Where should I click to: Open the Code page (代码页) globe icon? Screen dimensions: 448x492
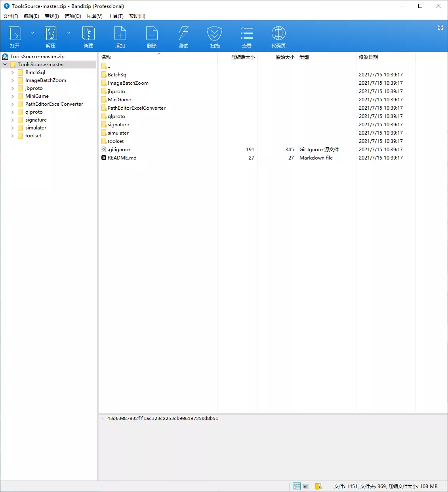(278, 36)
